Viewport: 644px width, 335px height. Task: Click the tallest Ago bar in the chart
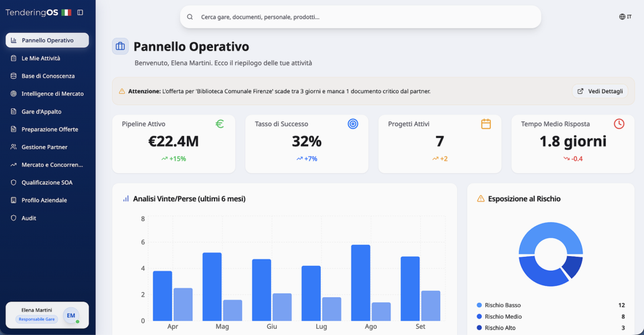360,282
